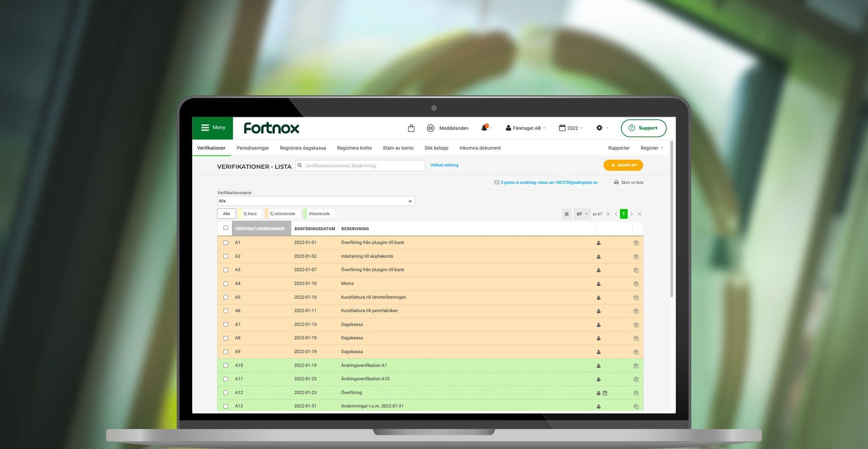The width and height of the screenshot is (868, 449).
Task: Click Skriv ut lista link
Action: [x=632, y=182]
